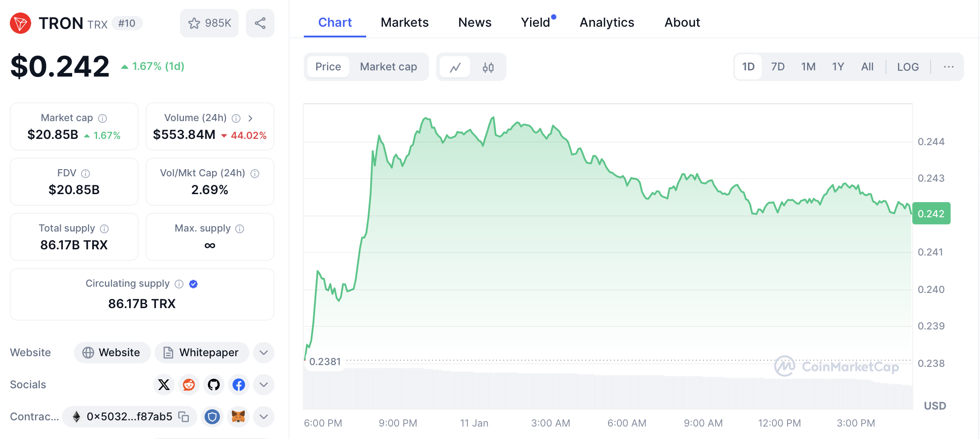Open the Reddit social link
This screenshot has height=439, width=980.
point(189,385)
